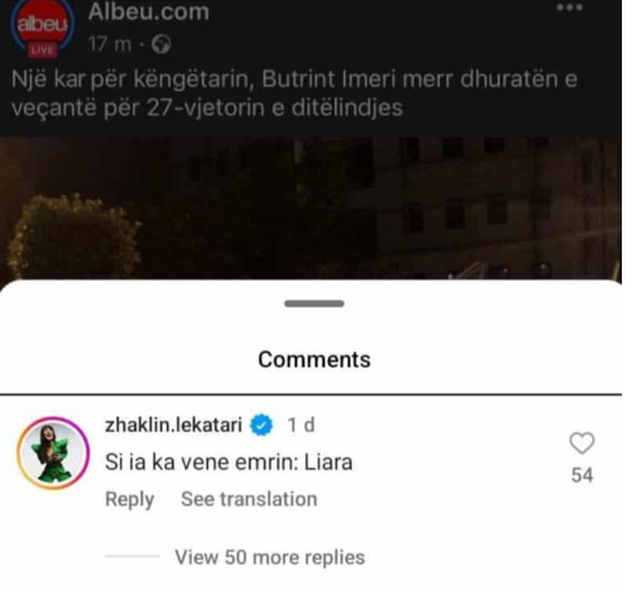Image resolution: width=640 pixels, height=596 pixels.
Task: Click the post caption about Butrint Imeri
Action: click(x=294, y=93)
